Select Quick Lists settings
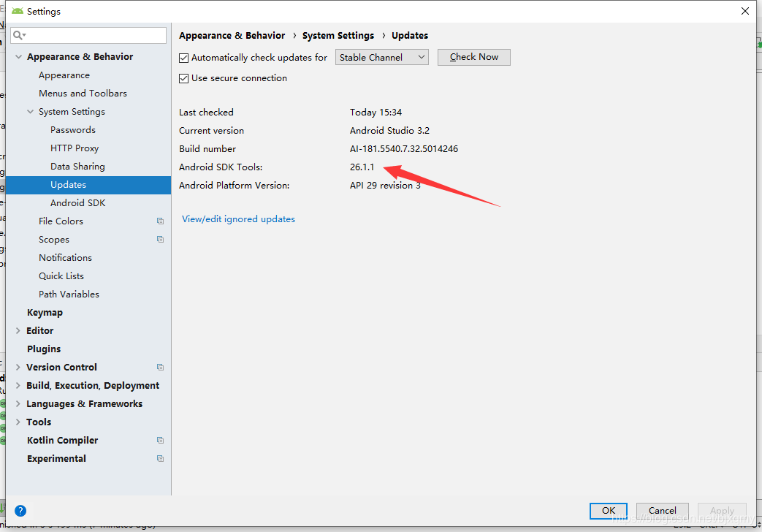Image resolution: width=762 pixels, height=532 pixels. 61,275
